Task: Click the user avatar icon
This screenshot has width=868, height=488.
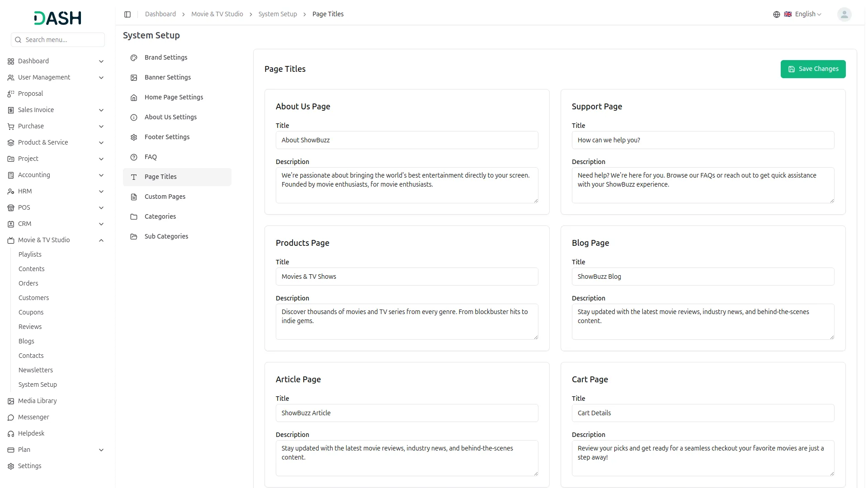Action: [844, 14]
